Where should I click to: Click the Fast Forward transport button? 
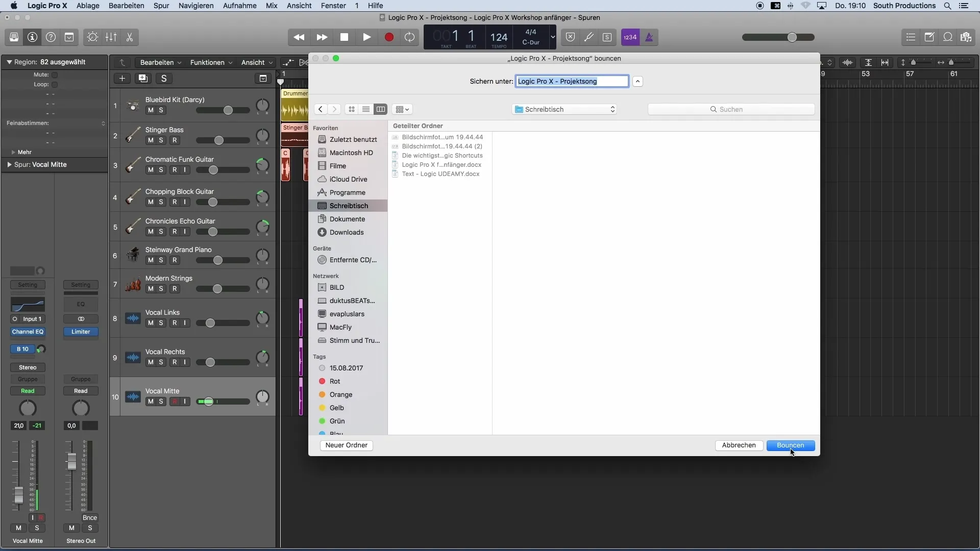[322, 37]
